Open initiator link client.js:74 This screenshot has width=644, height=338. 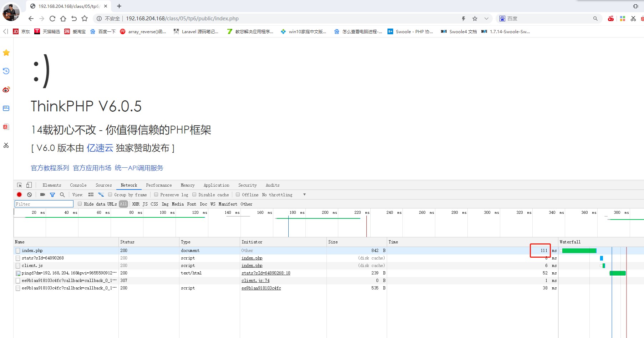tap(255, 281)
